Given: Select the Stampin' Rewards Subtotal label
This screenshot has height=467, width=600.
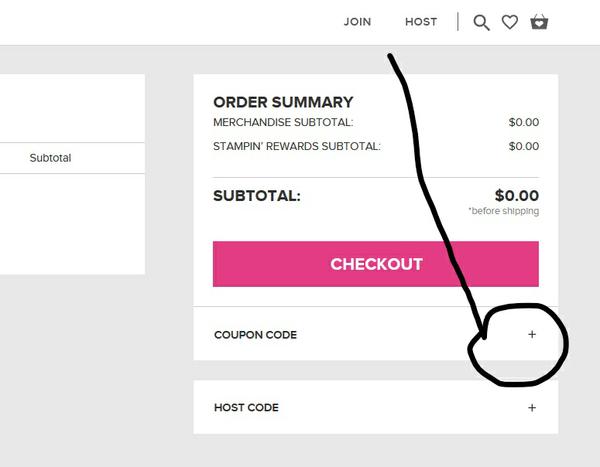Looking at the screenshot, I should coord(297,146).
